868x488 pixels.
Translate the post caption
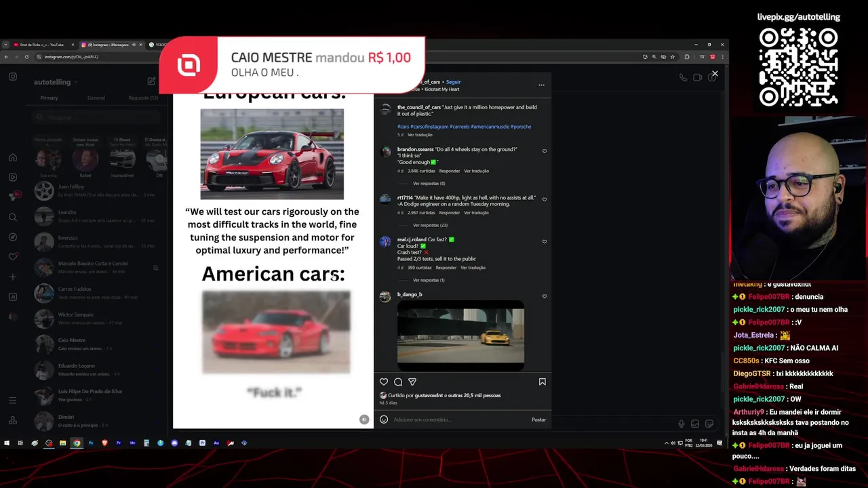click(420, 135)
